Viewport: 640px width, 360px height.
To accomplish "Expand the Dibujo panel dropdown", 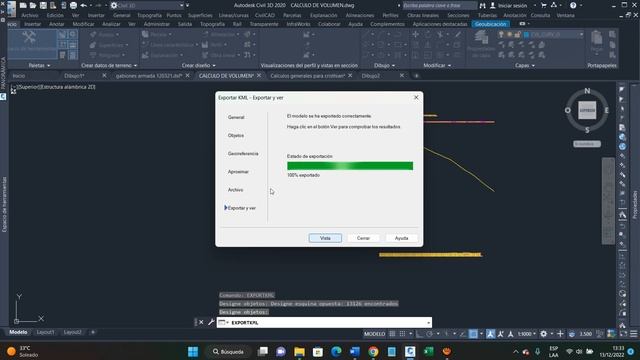I will [384, 65].
